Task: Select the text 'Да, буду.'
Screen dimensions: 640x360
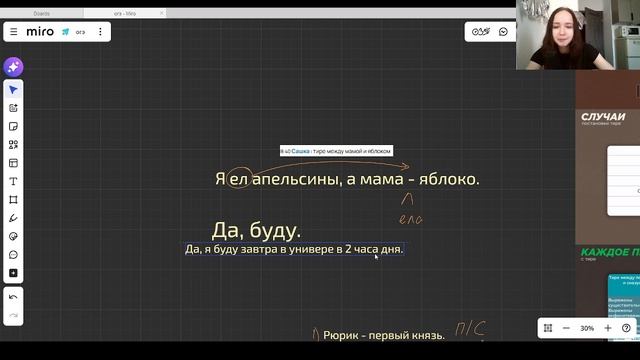Action: pos(256,230)
